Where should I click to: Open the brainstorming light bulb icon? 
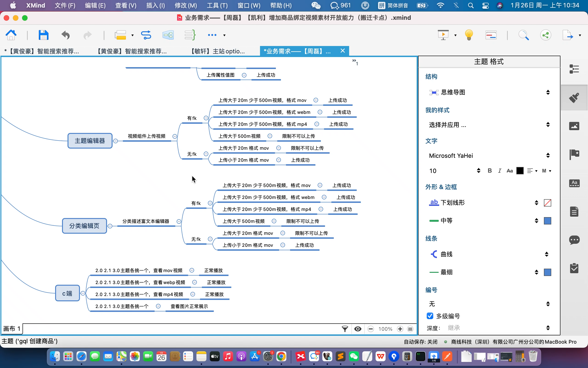point(469,35)
